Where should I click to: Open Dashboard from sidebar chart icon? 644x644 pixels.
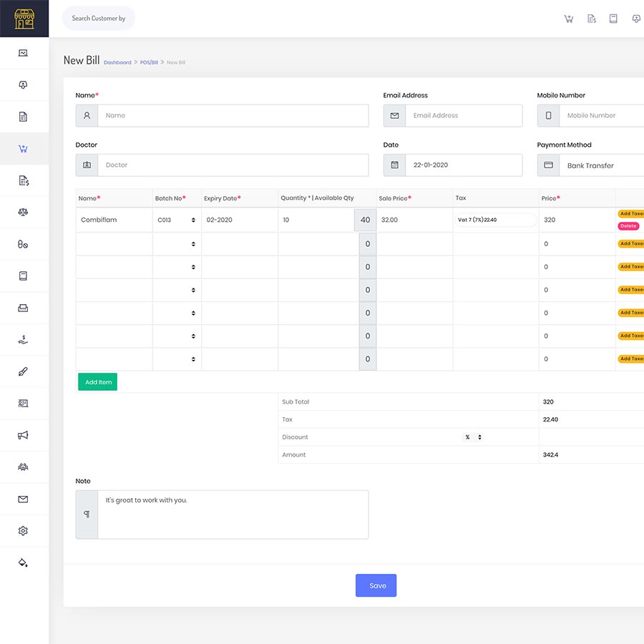[x=23, y=53]
